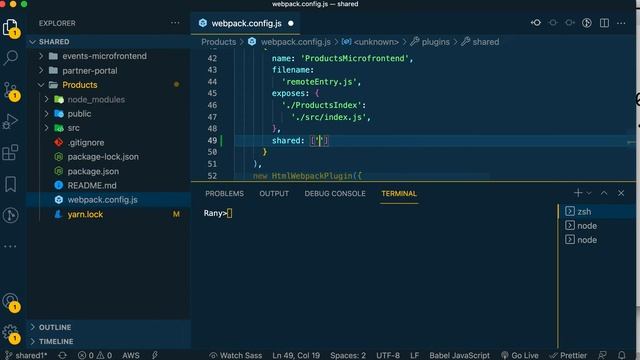Click the sync changes icon in status bar
Screen dimensions: 640x360
point(62,355)
